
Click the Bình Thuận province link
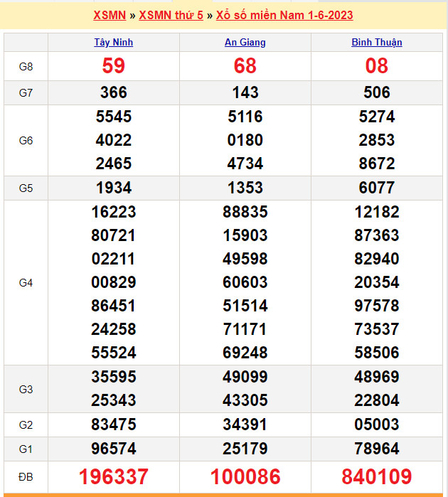[376, 42]
